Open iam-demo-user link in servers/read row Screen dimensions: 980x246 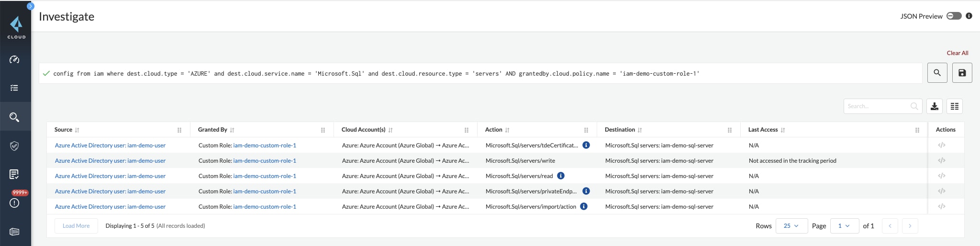coord(110,176)
